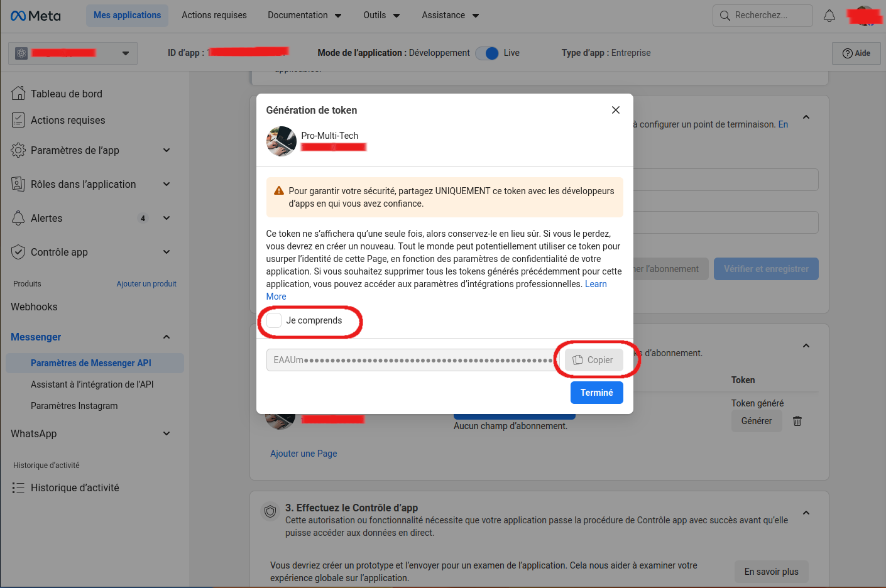Click the search magnifier icon
This screenshot has height=588, width=886.
pos(725,16)
